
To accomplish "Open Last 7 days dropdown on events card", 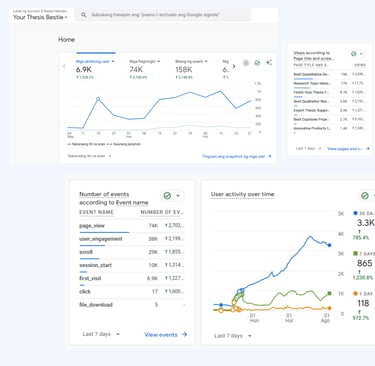I will [101, 334].
